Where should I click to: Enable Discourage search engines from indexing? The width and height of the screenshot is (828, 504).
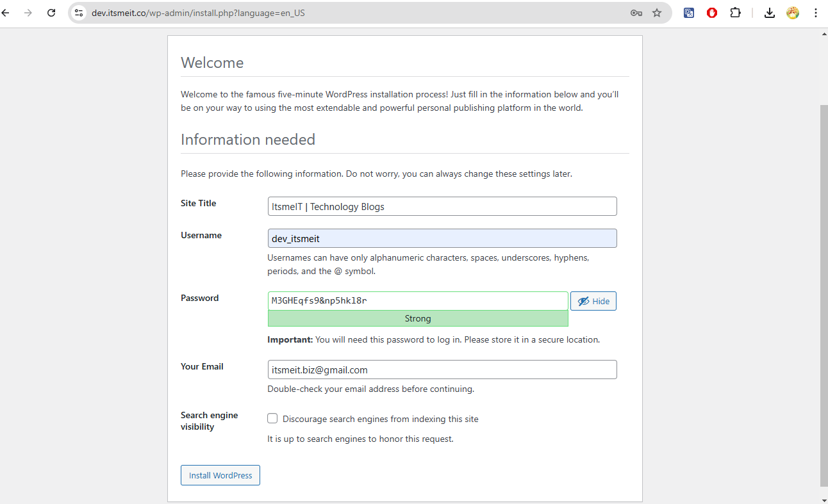click(272, 418)
